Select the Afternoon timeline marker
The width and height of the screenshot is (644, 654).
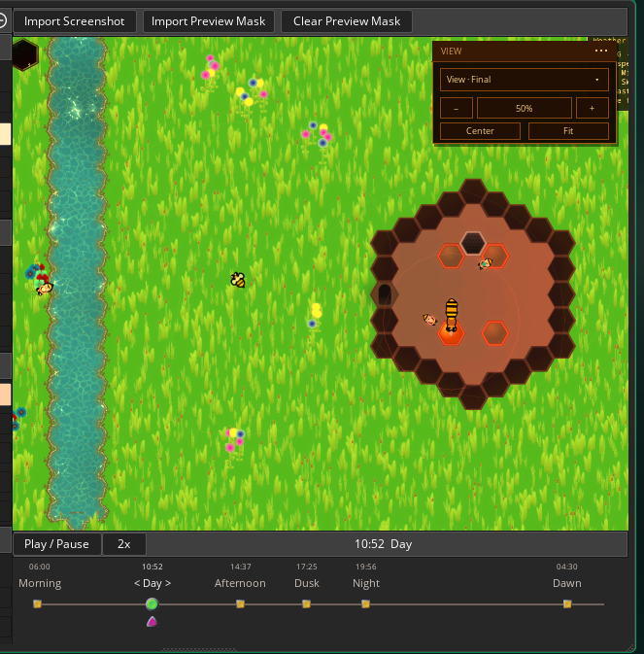tap(240, 603)
